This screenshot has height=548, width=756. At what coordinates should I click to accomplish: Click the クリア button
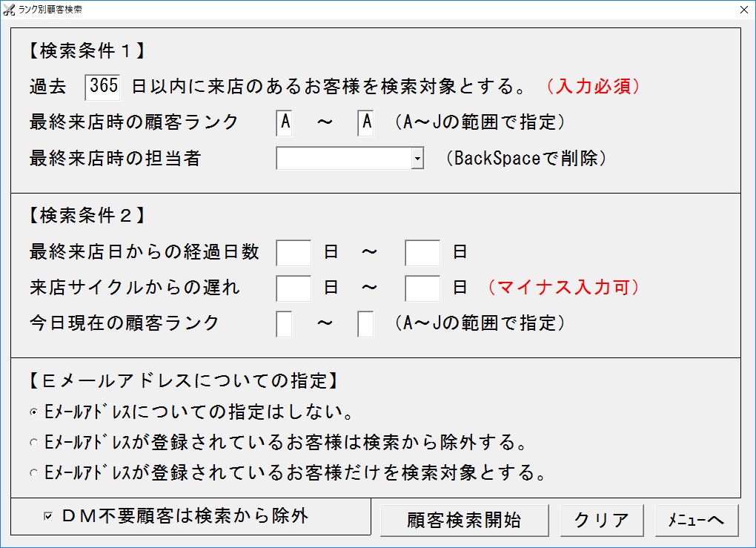tap(602, 521)
